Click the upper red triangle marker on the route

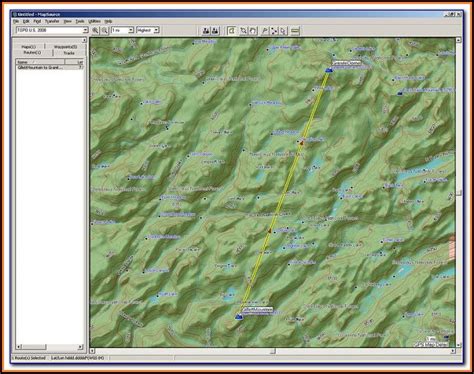(301, 143)
